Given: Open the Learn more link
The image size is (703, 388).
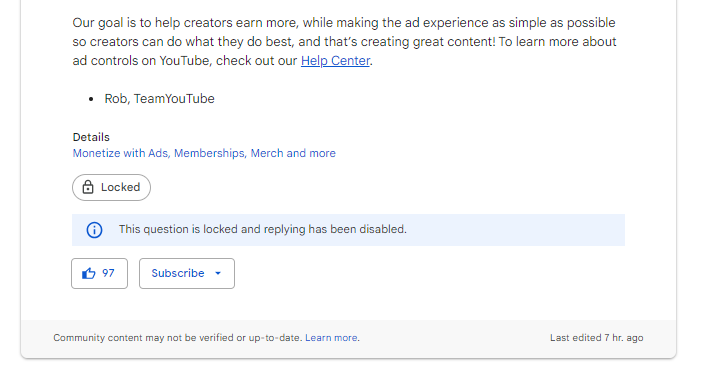Looking at the screenshot, I should click(331, 338).
